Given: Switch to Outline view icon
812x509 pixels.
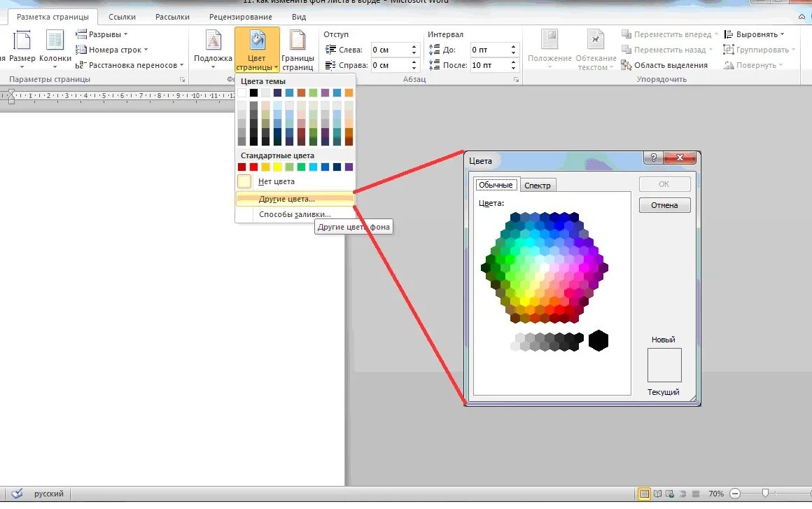Looking at the screenshot, I should (683, 494).
